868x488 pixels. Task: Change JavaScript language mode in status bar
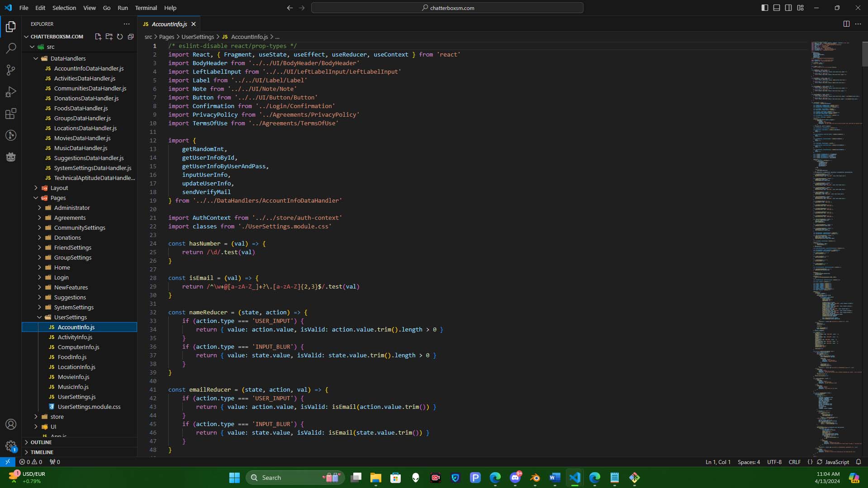coord(837,462)
